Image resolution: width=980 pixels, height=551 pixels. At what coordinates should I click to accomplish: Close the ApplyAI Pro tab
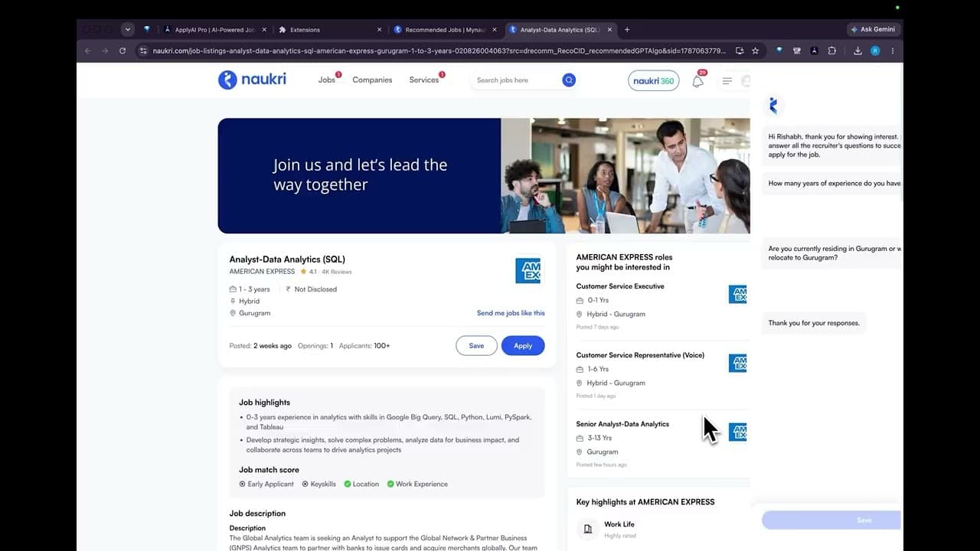click(264, 30)
